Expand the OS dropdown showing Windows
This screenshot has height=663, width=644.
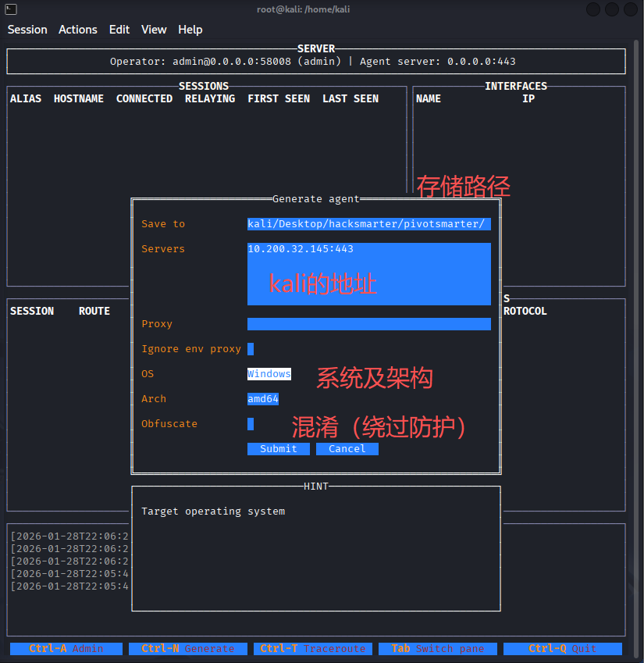(x=269, y=374)
